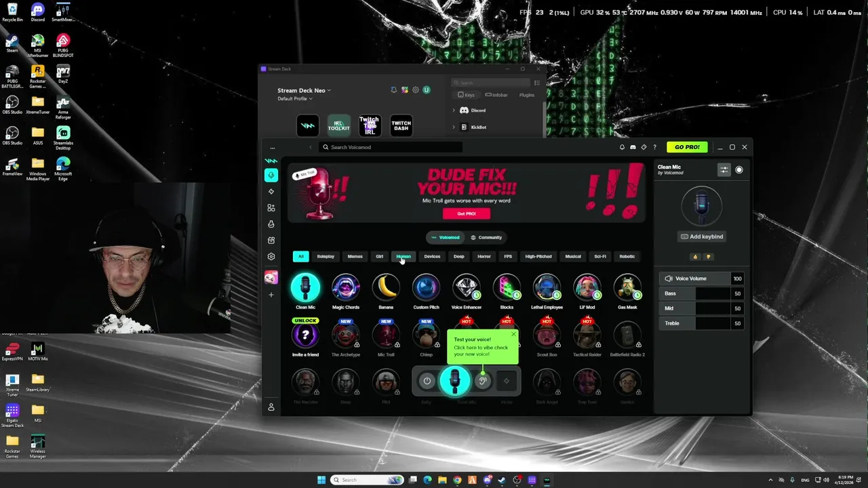Expand the KickBot plugin in Stream Deck

tap(454, 127)
